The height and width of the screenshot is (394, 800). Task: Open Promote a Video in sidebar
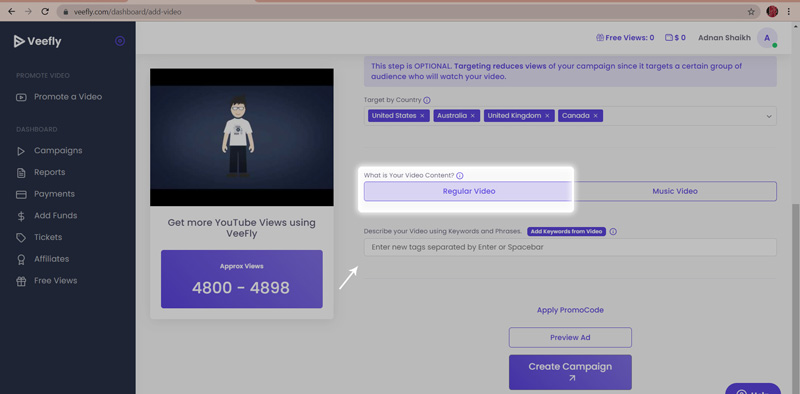(x=67, y=97)
